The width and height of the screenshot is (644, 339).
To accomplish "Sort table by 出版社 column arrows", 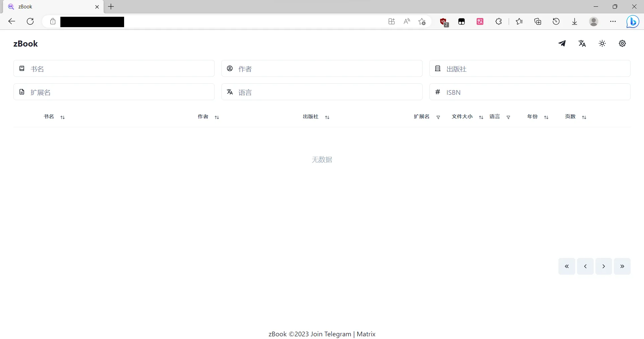I will click(x=327, y=117).
